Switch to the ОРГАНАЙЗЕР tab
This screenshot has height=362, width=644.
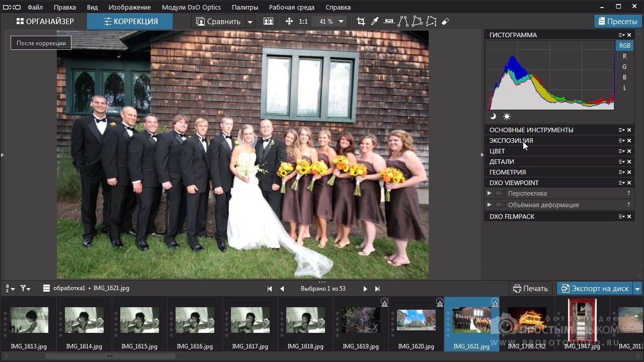point(45,22)
